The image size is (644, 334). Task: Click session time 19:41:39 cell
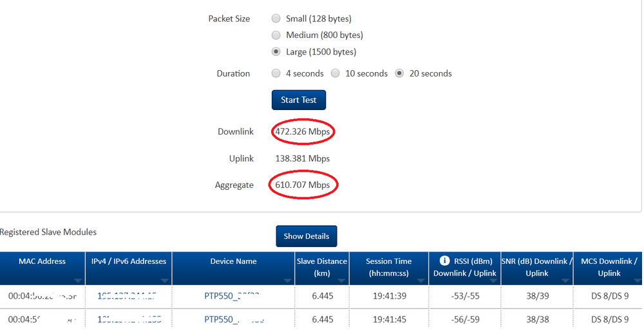390,296
